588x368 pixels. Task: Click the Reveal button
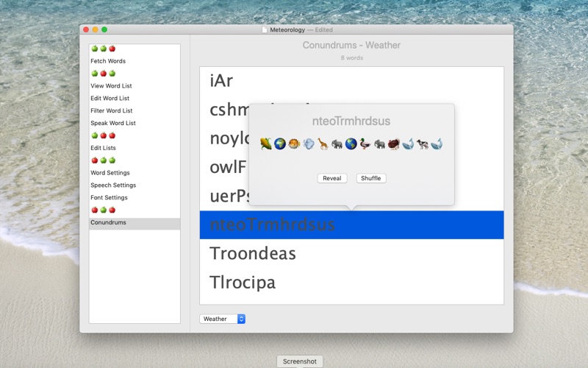pos(332,178)
